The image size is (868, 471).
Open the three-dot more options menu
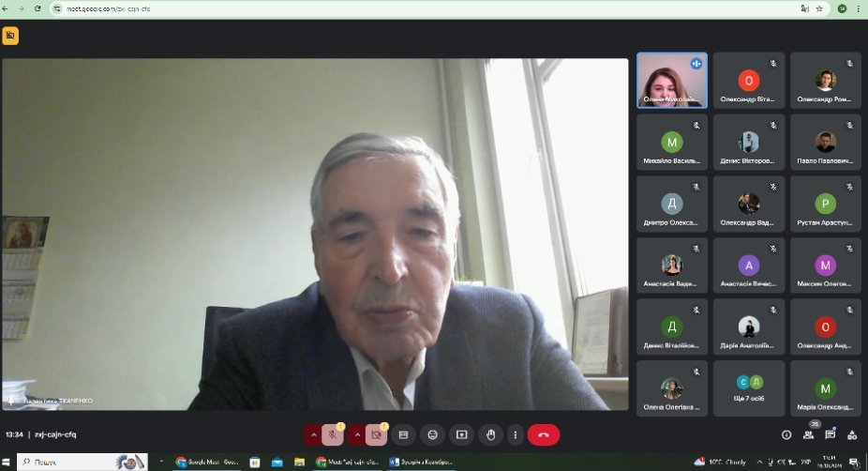pos(515,434)
